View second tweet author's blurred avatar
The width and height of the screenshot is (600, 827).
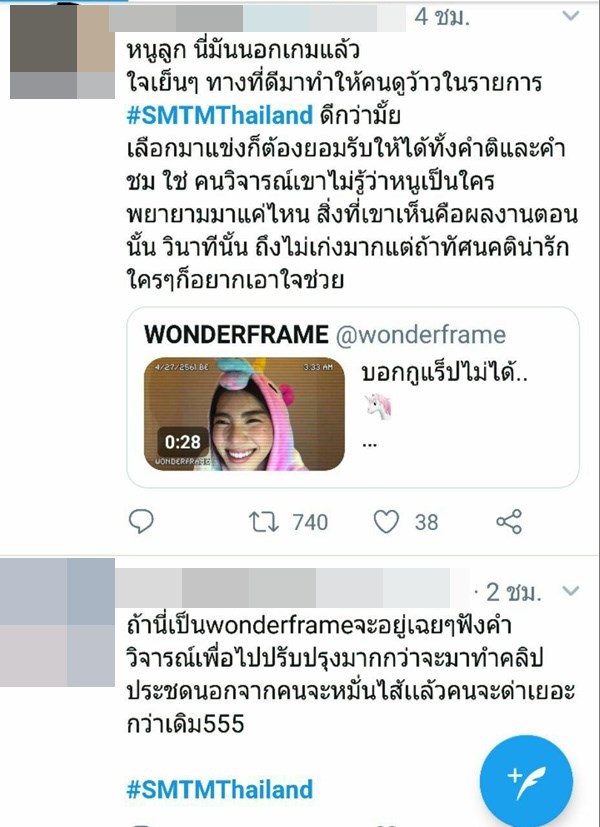click(x=57, y=622)
